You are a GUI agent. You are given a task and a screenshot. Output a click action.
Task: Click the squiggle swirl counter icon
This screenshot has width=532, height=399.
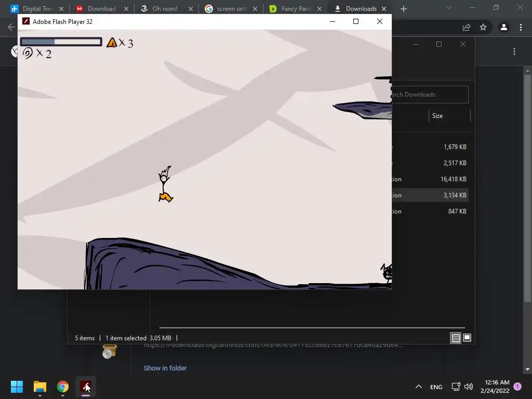click(28, 53)
